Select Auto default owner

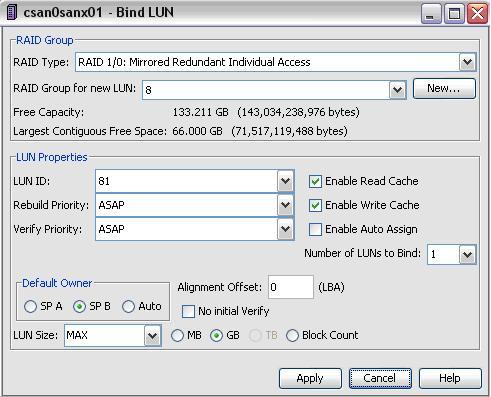pos(128,306)
